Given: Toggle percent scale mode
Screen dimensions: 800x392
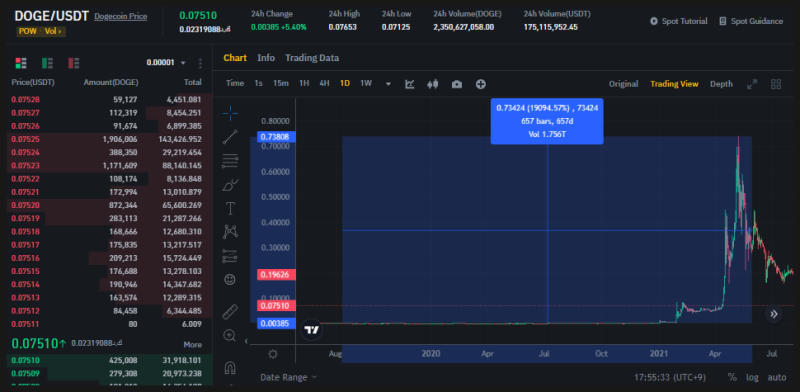Looking at the screenshot, I should coord(732,377).
